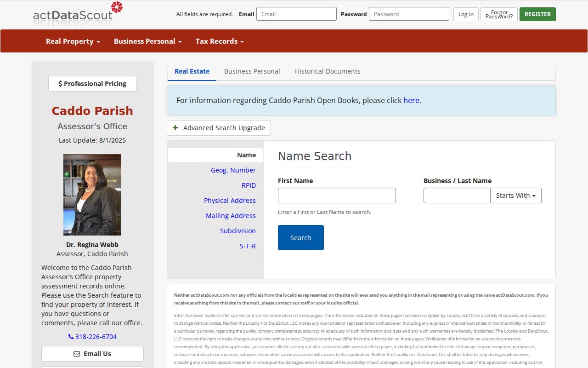Click Dr. Regina Webb's photo
Screen dimensions: 588x368
[x=92, y=195]
